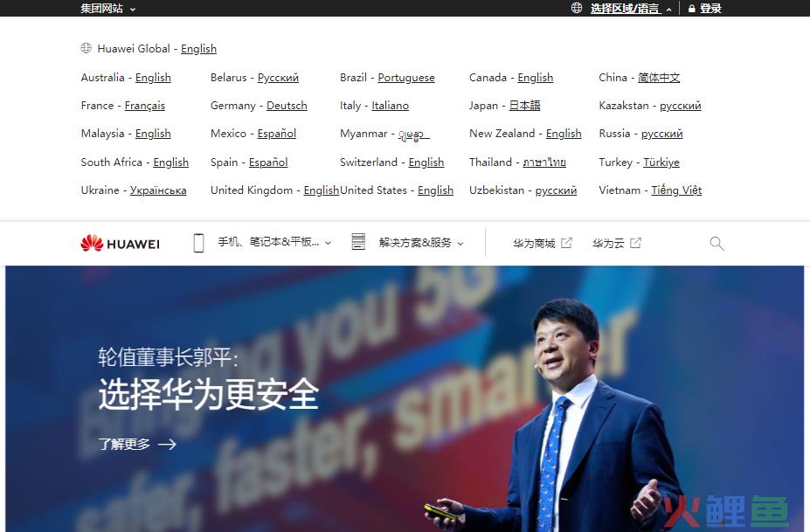This screenshot has height=532, width=810.
Task: Choose Russia русский
Action: click(661, 134)
